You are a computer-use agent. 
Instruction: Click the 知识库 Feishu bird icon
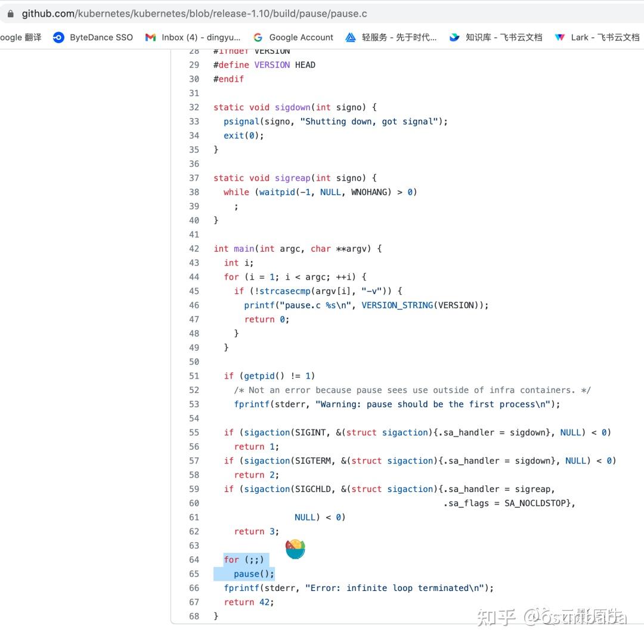point(454,38)
